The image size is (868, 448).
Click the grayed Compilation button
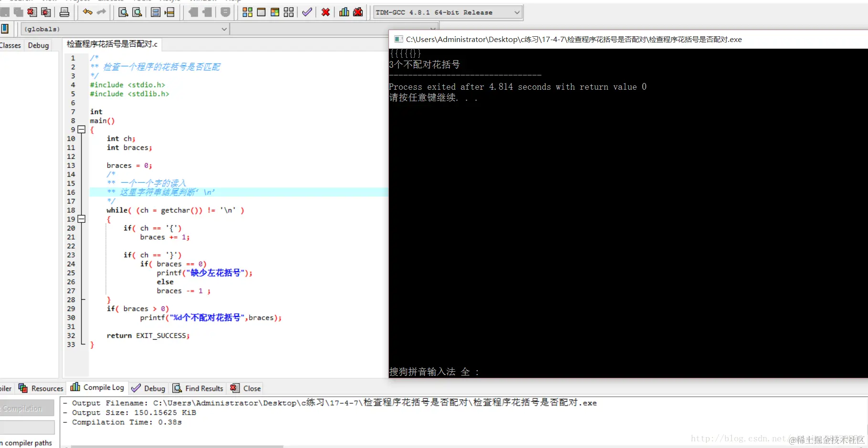point(27,408)
